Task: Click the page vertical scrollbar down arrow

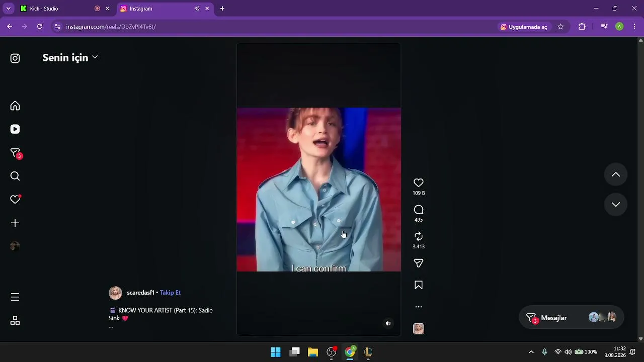Action: point(640,339)
